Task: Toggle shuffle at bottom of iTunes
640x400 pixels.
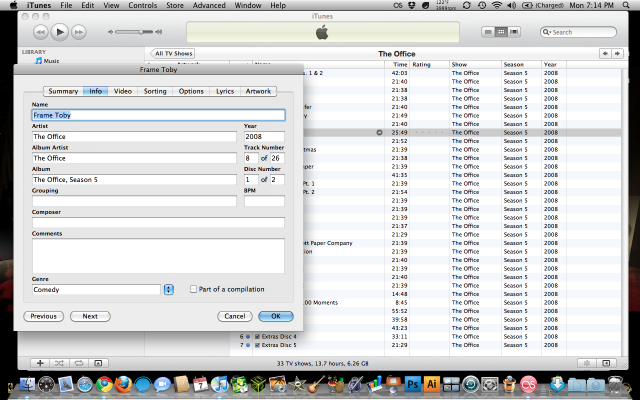Action: coord(59,363)
